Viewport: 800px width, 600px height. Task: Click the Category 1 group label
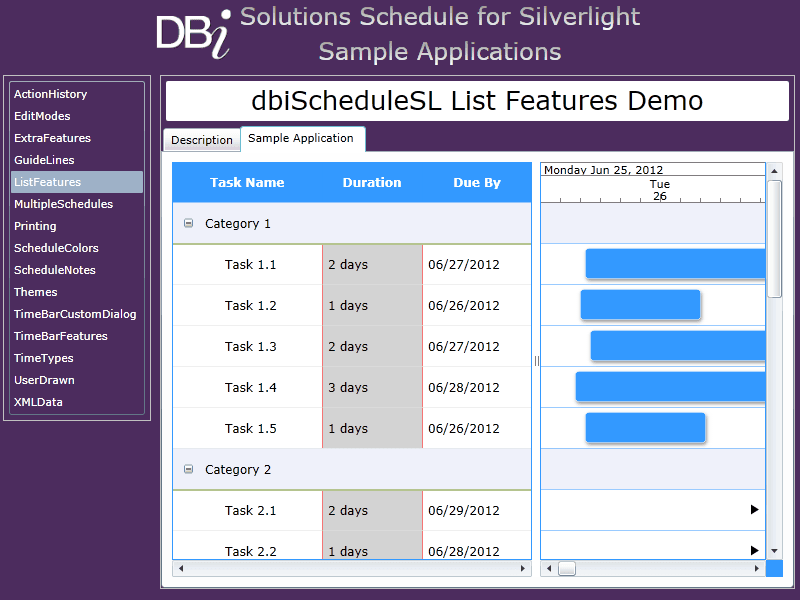point(238,223)
